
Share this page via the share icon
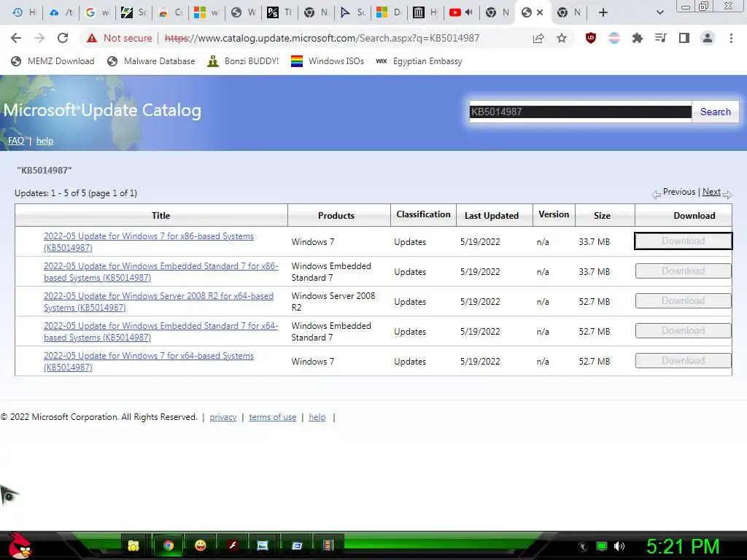coord(538,38)
